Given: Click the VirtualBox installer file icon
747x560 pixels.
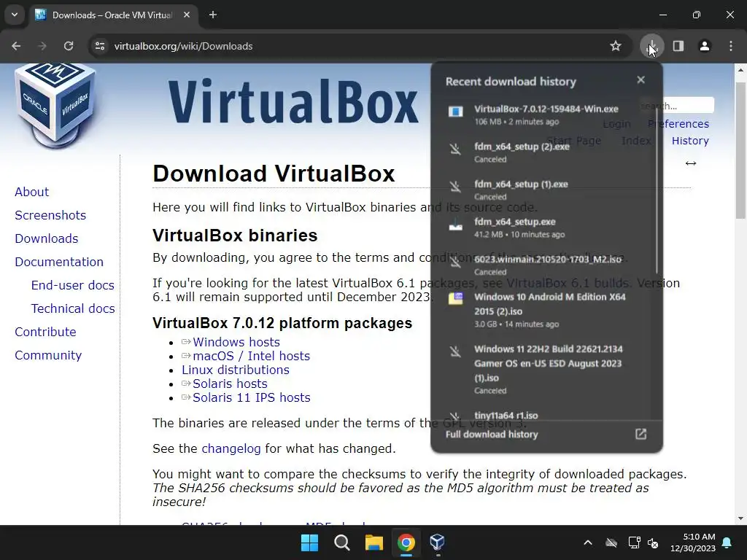Looking at the screenshot, I should point(455,112).
